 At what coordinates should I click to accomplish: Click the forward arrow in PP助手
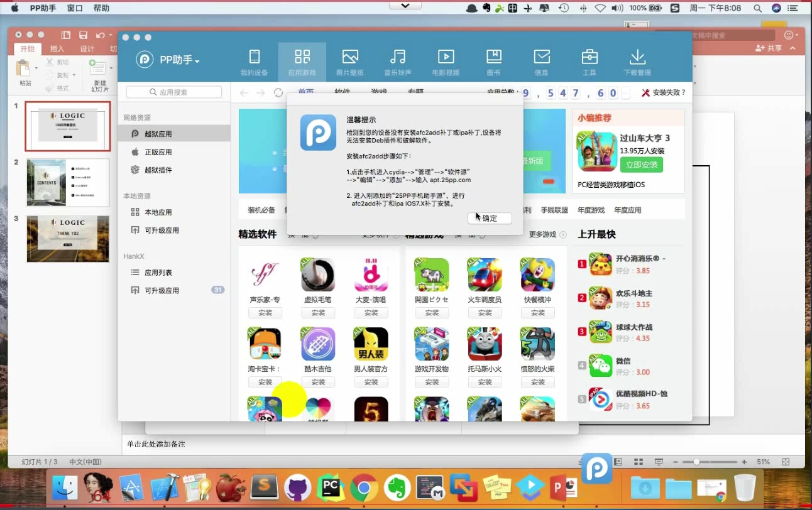point(261,93)
